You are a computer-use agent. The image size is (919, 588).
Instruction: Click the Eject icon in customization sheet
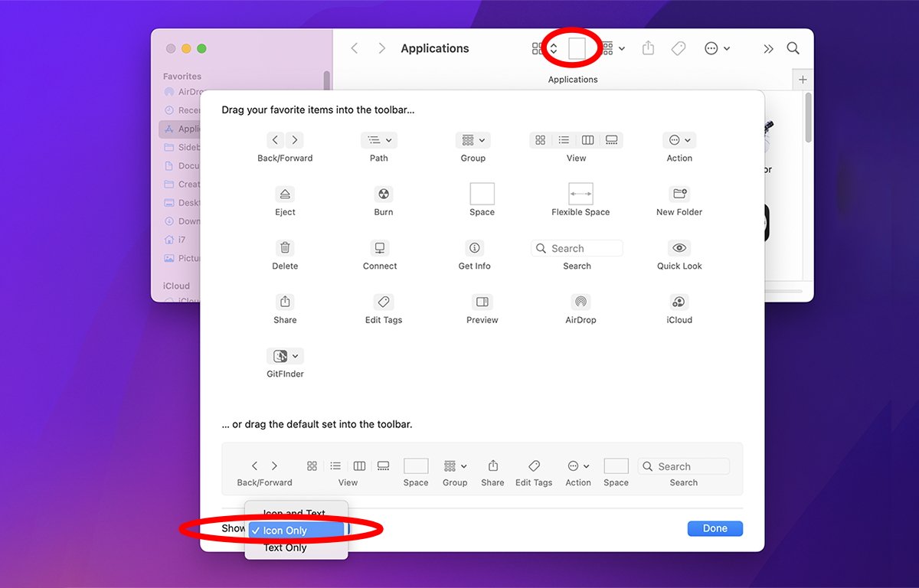point(285,194)
